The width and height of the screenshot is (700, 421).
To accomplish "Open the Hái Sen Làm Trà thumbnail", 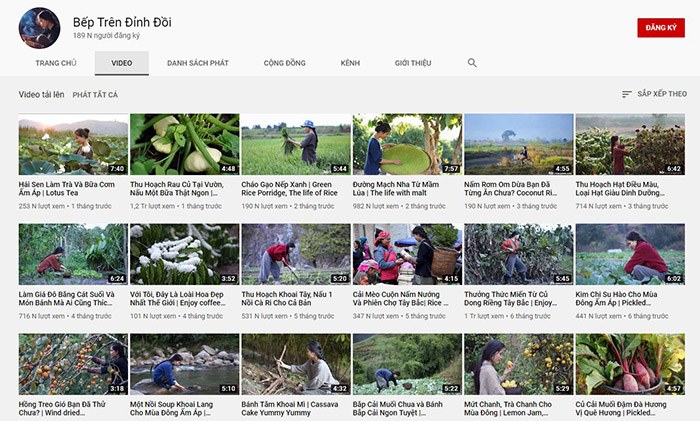I will coord(73,144).
